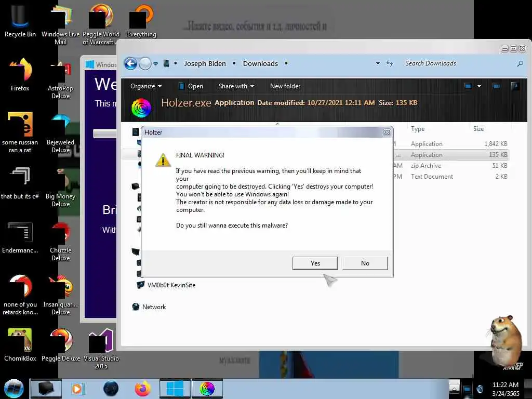Image resolution: width=532 pixels, height=399 pixels.
Task: Open the Everything desktop icon
Action: (x=141, y=21)
